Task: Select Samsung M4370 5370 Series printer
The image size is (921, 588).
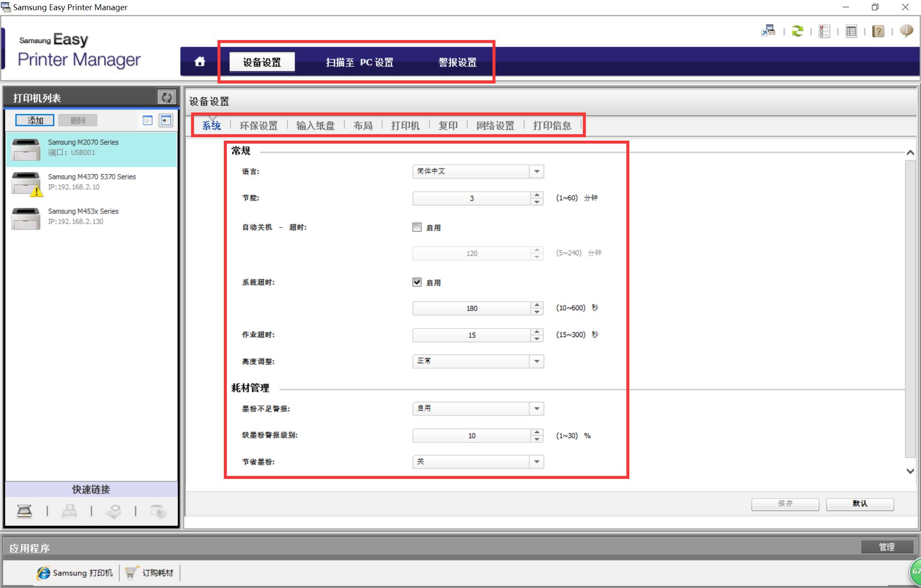Action: tap(91, 184)
